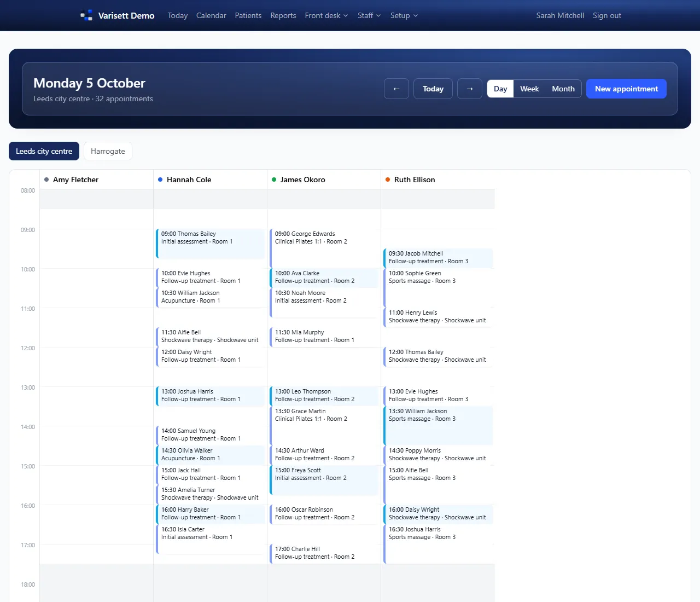This screenshot has height=602, width=700.
Task: Switch to Week view
Action: [x=529, y=89]
